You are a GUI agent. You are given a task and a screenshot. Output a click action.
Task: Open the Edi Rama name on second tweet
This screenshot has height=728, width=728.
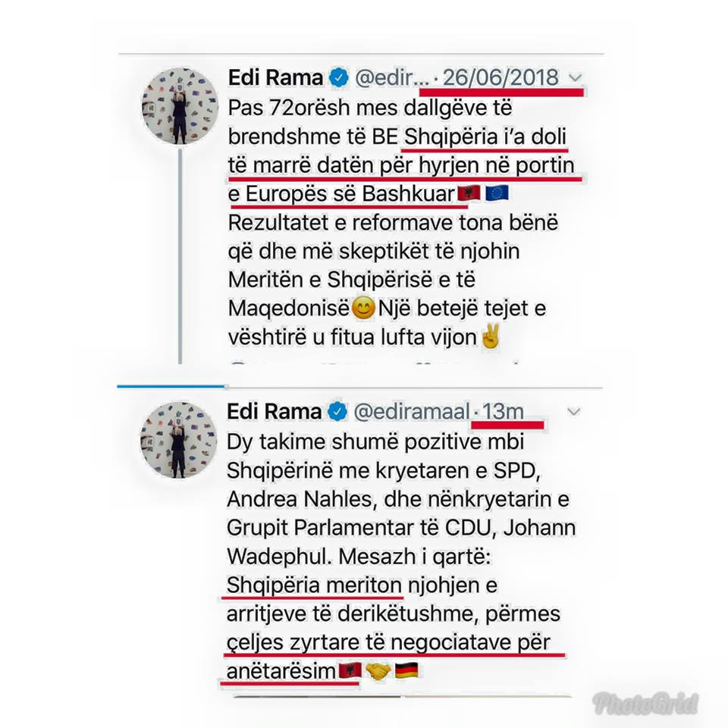[275, 412]
